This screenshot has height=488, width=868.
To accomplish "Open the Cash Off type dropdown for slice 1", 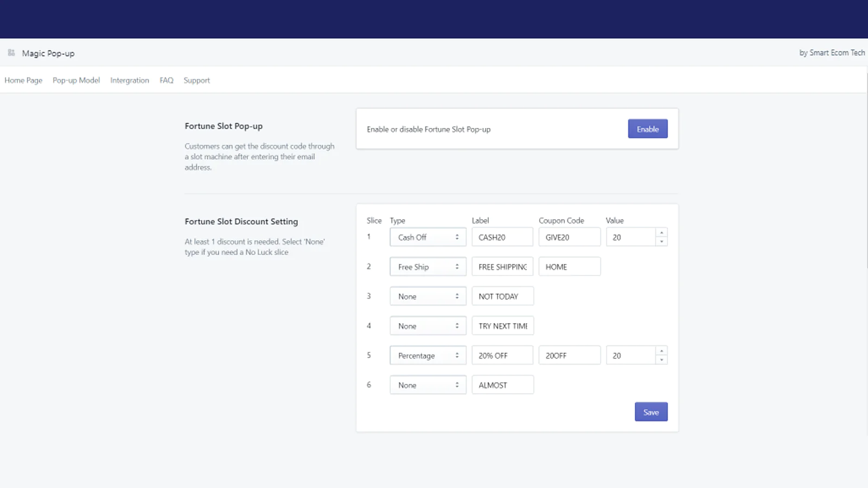I will coord(427,237).
